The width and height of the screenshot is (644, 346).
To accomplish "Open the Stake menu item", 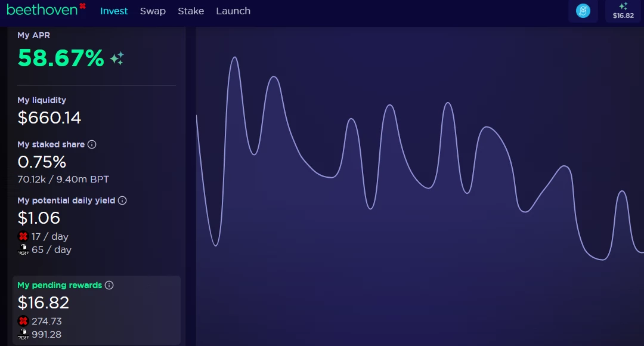I will (191, 11).
